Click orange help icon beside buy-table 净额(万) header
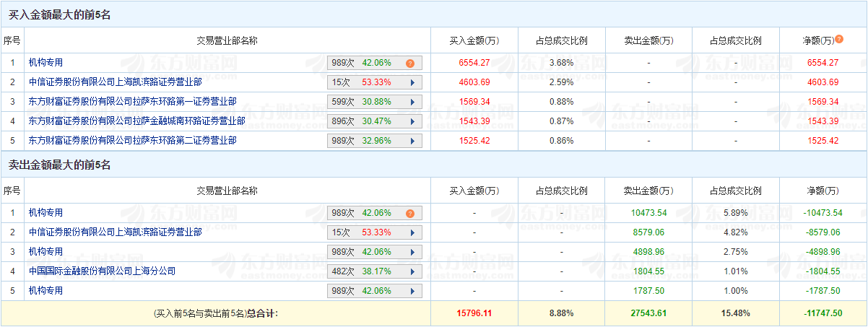Viewport: 868px width, 327px height. (839, 40)
